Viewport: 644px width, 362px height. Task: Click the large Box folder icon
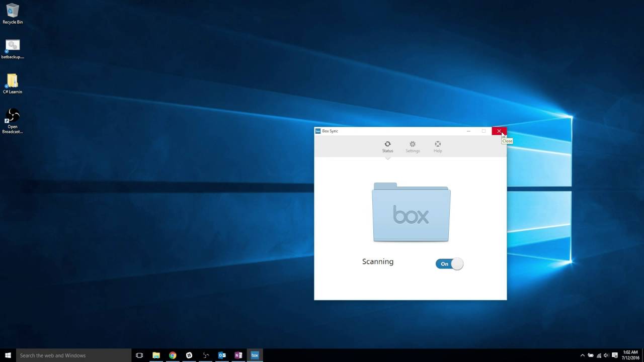pyautogui.click(x=411, y=212)
